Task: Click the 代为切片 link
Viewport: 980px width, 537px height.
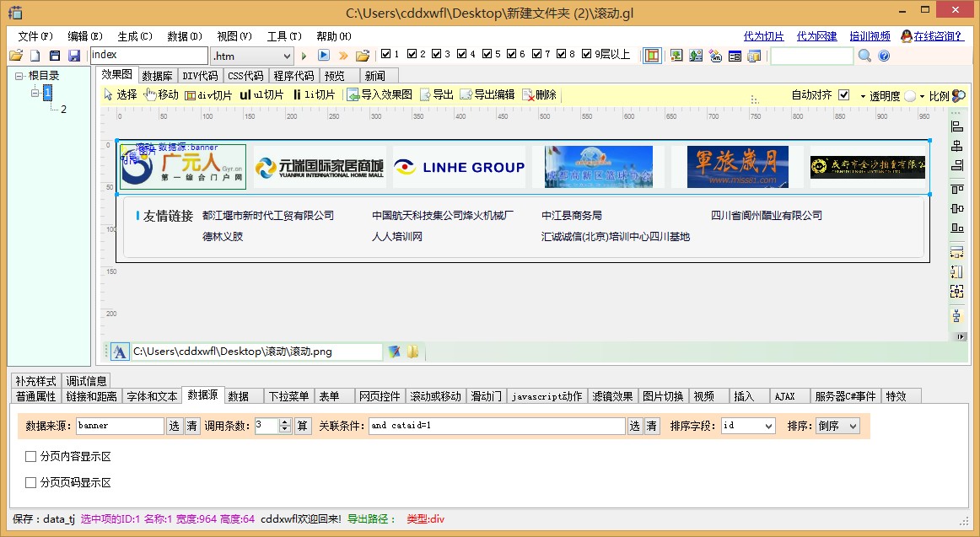Action: pos(764,36)
